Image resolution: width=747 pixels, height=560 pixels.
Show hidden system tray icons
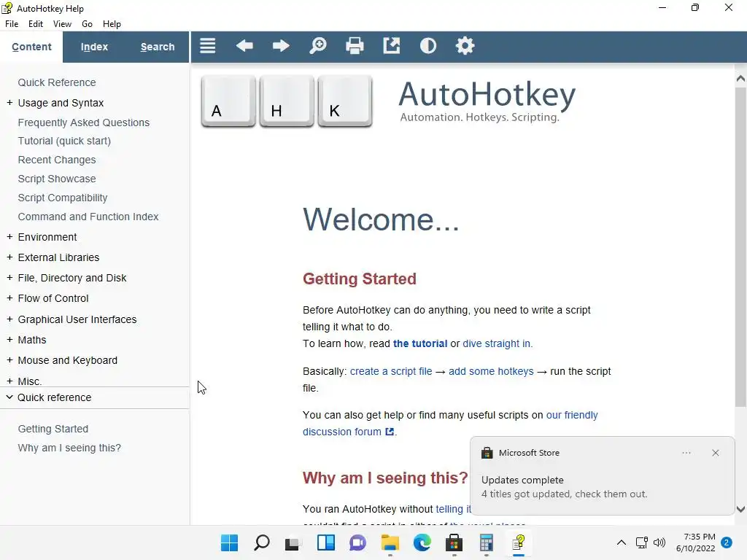click(x=622, y=542)
